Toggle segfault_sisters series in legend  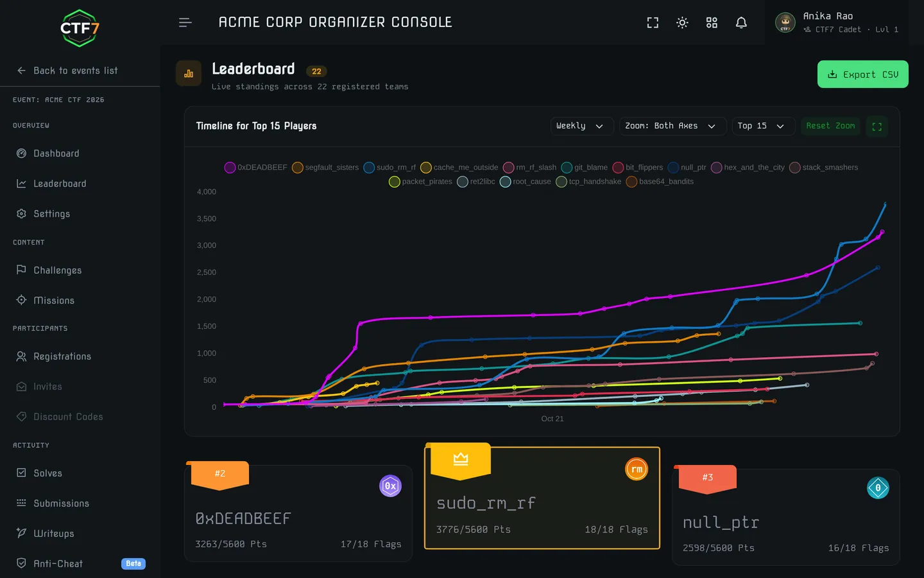click(325, 168)
